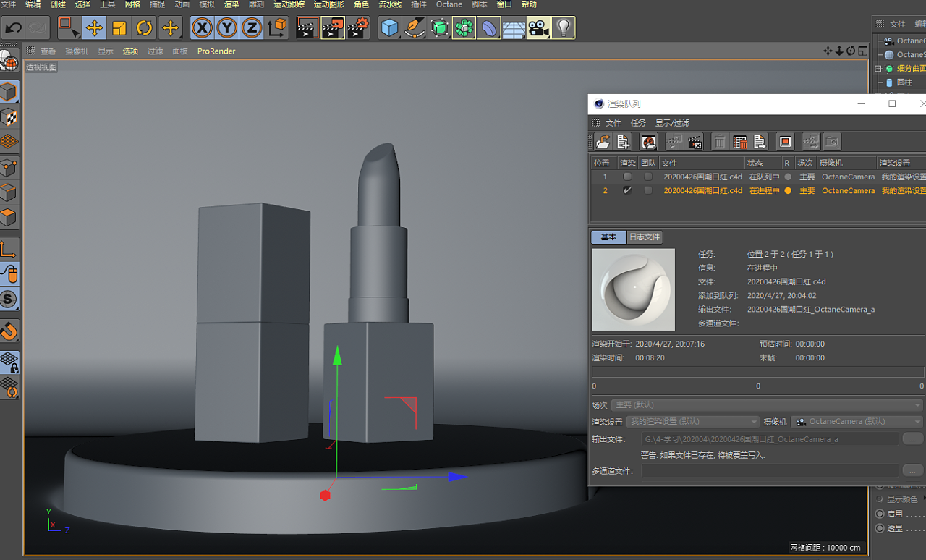Click the blue deformer icon
This screenshot has width=926, height=560.
[488, 28]
